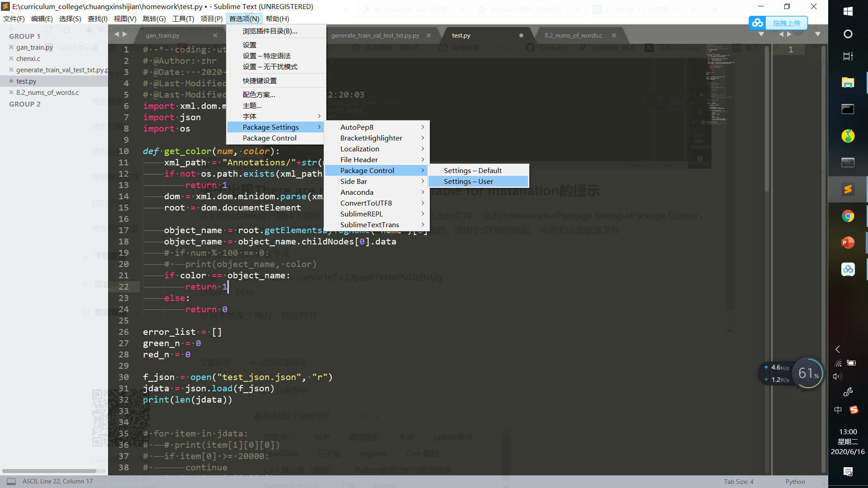868x488 pixels.
Task: Select Settings – Default
Action: [478, 170]
